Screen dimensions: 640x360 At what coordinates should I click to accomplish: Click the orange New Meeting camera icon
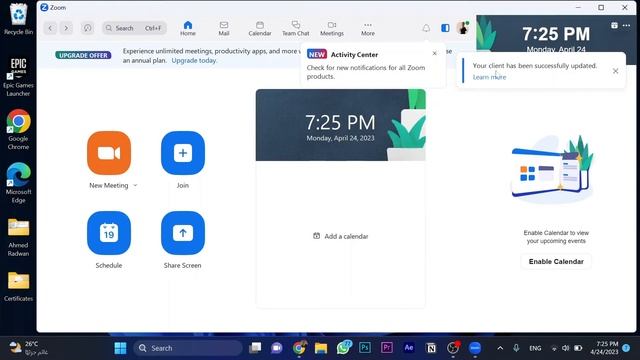coord(109,153)
